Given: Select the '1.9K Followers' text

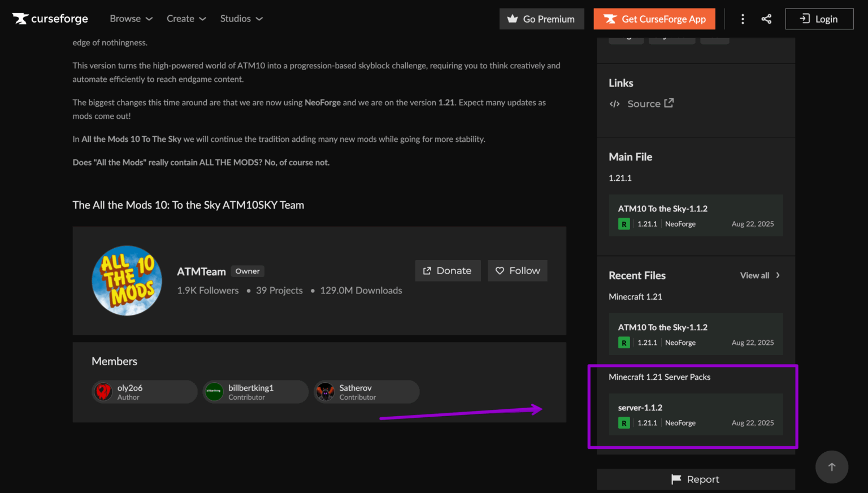Looking at the screenshot, I should [x=208, y=291].
